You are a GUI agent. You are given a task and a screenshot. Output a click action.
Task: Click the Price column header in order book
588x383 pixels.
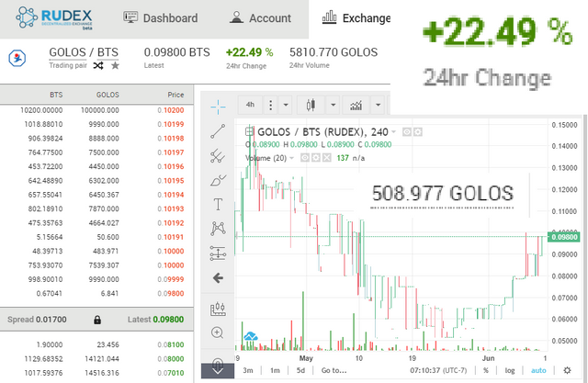(x=175, y=95)
